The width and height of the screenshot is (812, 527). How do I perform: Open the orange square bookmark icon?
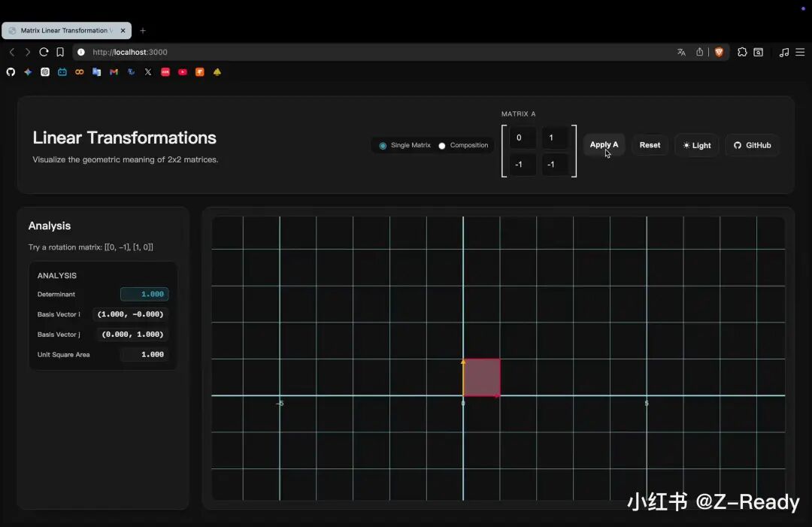click(x=199, y=72)
